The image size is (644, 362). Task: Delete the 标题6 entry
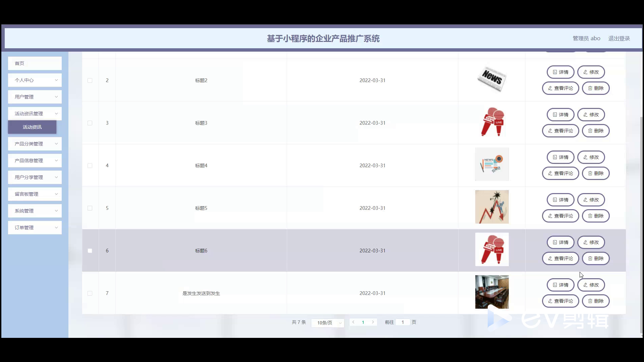[596, 258]
